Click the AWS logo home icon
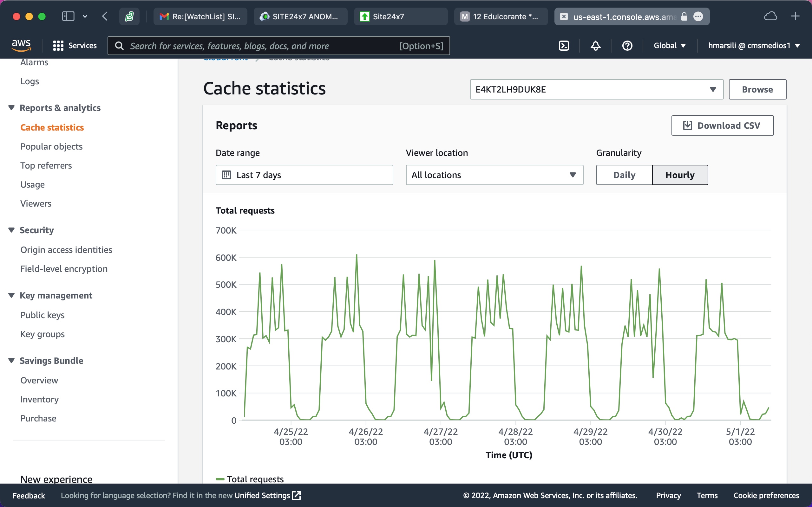 click(x=21, y=45)
